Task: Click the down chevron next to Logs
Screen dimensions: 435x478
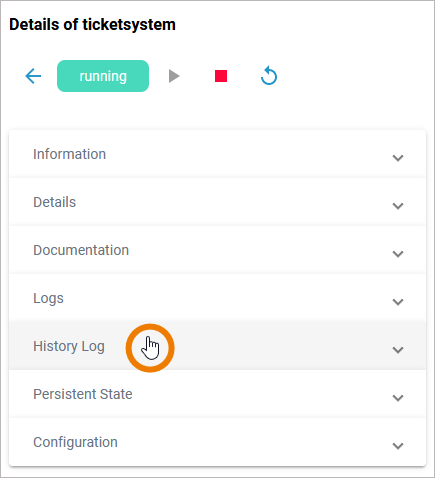Action: click(398, 302)
